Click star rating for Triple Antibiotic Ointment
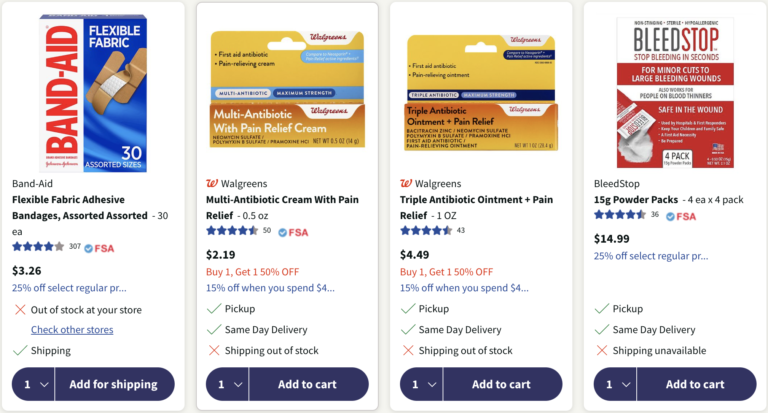This screenshot has width=768, height=413. (x=426, y=231)
